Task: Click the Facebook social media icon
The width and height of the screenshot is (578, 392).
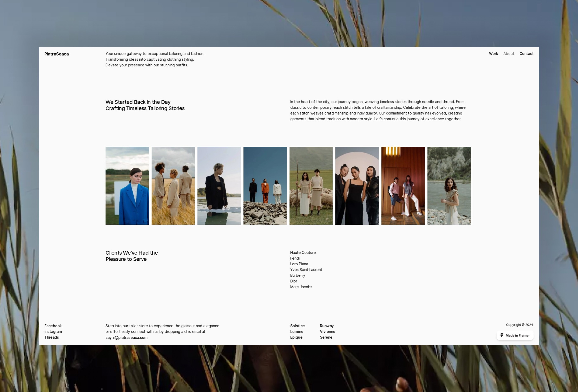Action: pyautogui.click(x=53, y=326)
